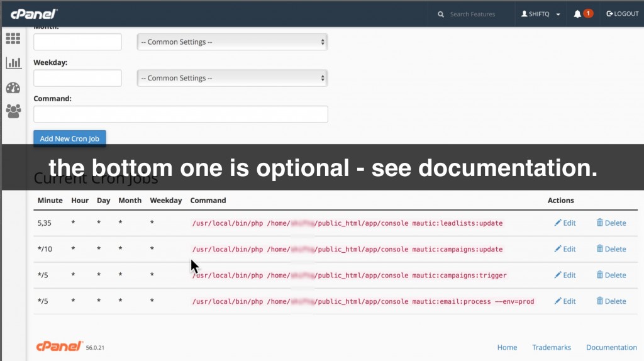This screenshot has height=361, width=644.
Task: Click the Weekday column header
Action: (166, 201)
